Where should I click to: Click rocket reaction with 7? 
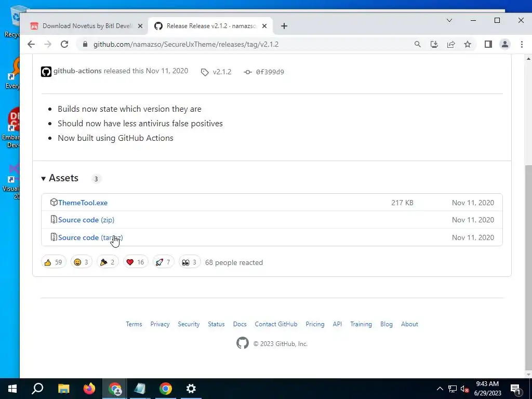click(163, 262)
